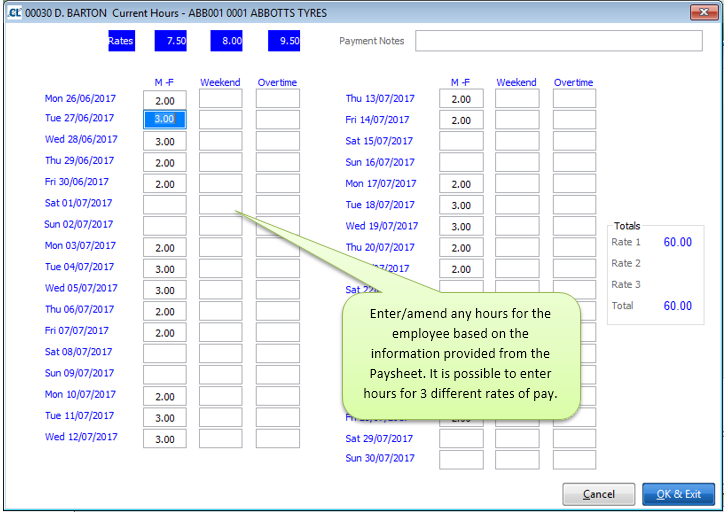Click Overtime field for Wed 12/07/2017
The width and height of the screenshot is (726, 514).
(278, 439)
